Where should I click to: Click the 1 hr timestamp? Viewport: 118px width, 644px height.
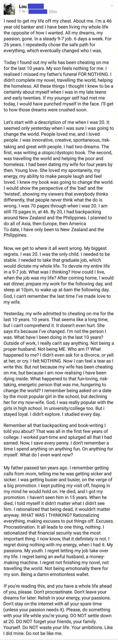[x=22, y=11]
